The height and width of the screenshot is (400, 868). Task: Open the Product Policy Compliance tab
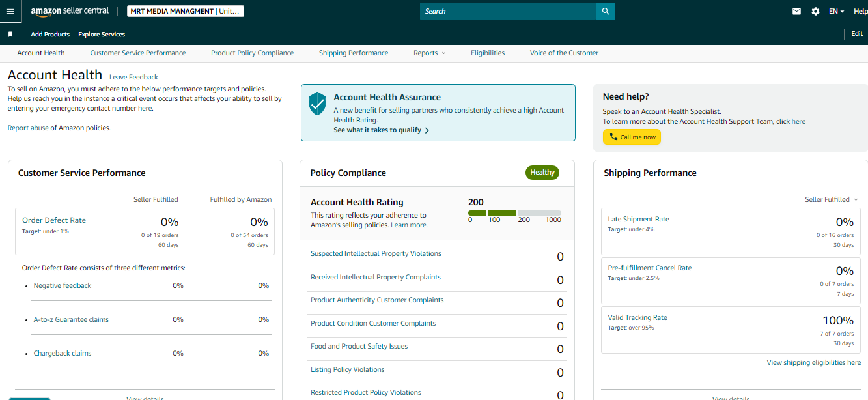coord(252,53)
